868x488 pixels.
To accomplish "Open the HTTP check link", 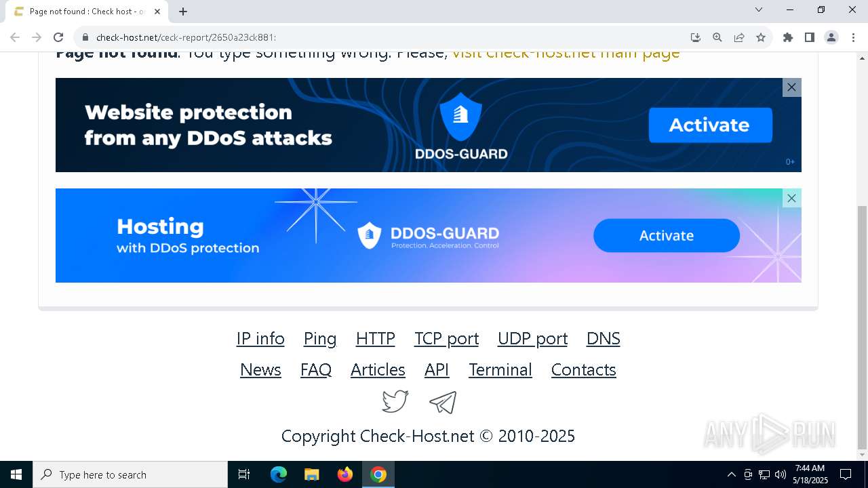I will tap(376, 338).
